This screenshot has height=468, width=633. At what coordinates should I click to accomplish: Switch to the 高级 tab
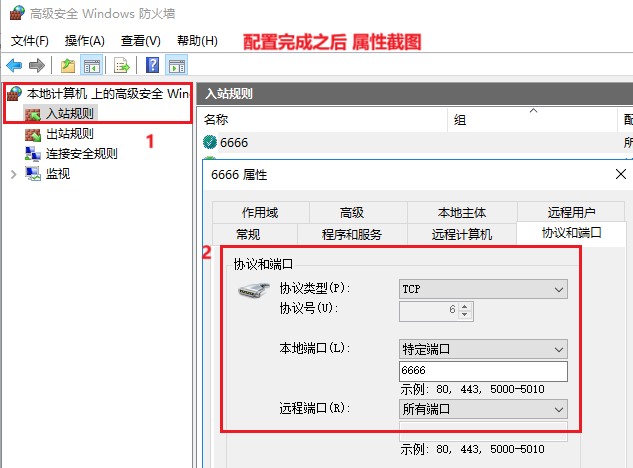pos(352,212)
